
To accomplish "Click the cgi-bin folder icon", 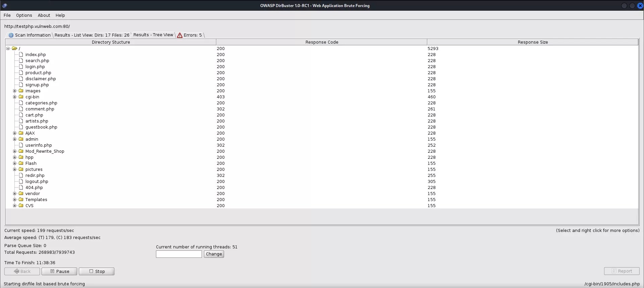I will coord(21,97).
